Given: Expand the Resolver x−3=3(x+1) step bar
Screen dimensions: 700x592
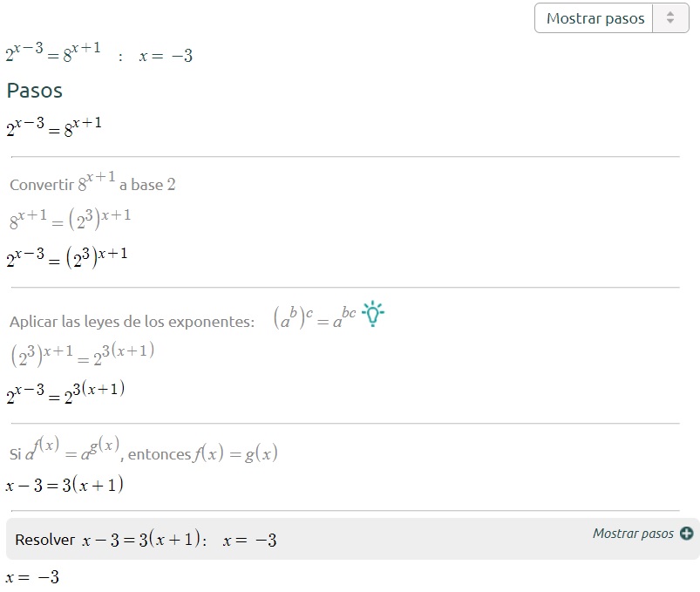Looking at the screenshot, I should [x=353, y=539].
